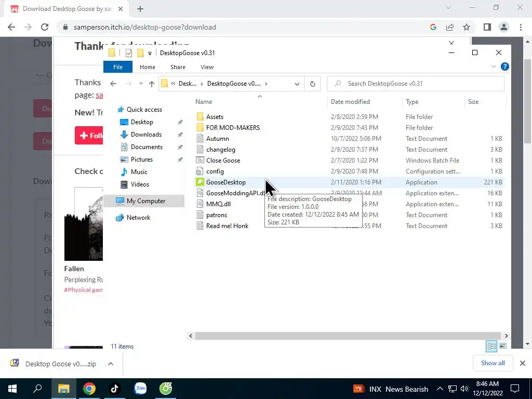The width and height of the screenshot is (532, 399).
Task: Open the Share ribbon tab
Action: point(178,67)
